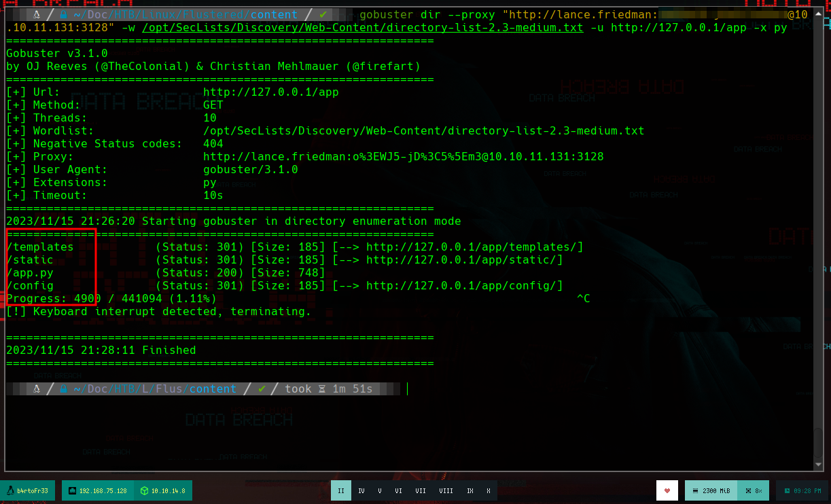Click the 10.10.14.8 VPN address

(x=168, y=490)
